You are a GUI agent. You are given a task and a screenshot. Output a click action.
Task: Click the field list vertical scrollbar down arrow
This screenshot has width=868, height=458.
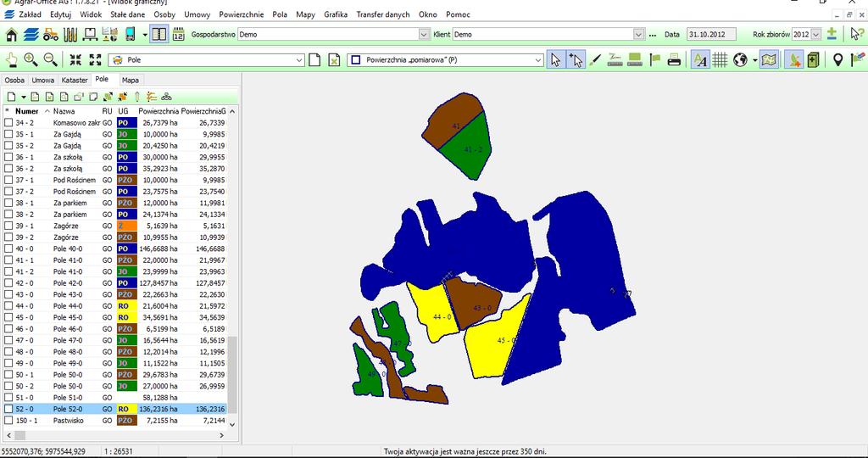[232, 424]
